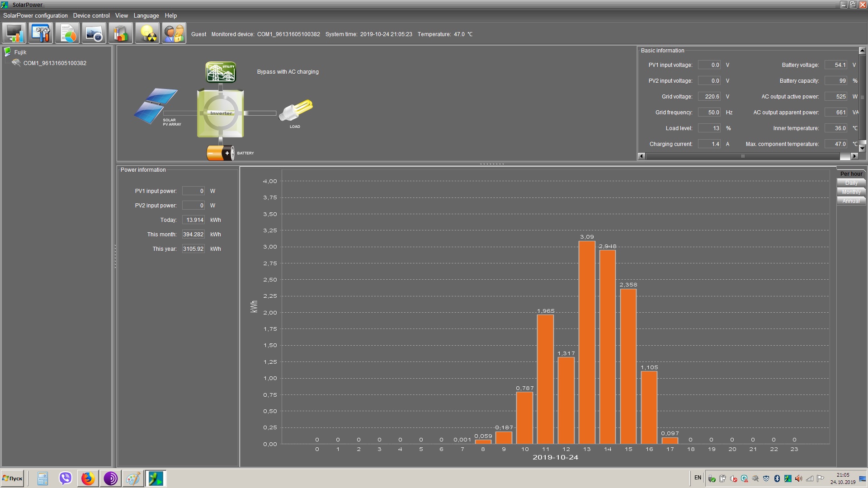The image size is (868, 488).
Task: Open the SolarPower configuration menu
Action: point(35,15)
